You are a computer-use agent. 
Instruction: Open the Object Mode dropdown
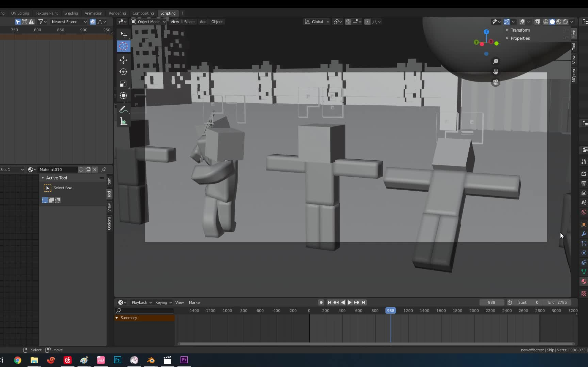coord(148,22)
